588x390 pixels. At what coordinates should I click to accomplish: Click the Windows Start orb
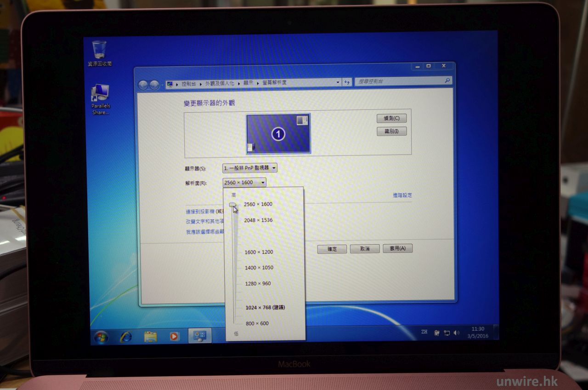101,337
